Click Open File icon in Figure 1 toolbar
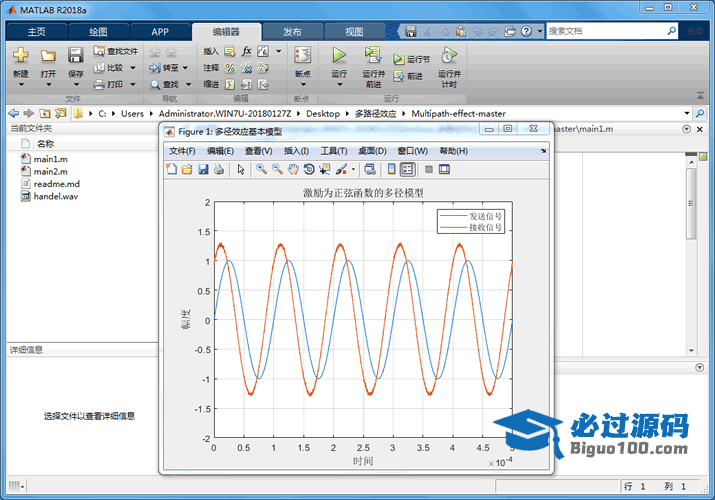The width and height of the screenshot is (715, 500). (187, 170)
